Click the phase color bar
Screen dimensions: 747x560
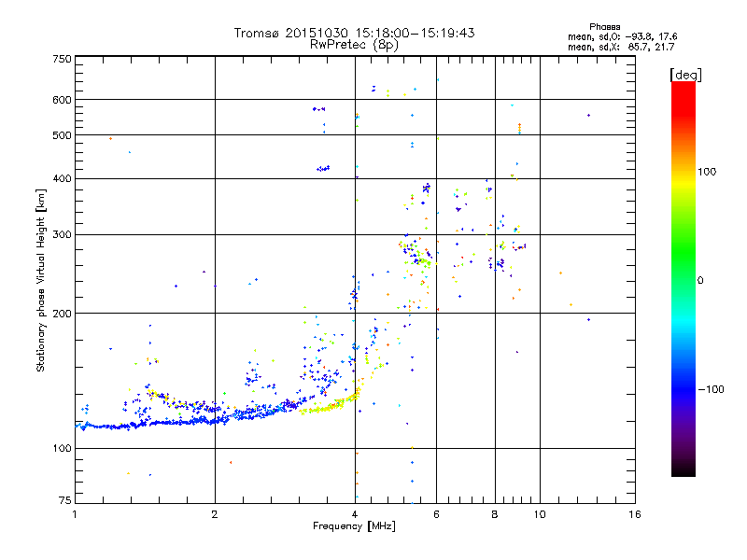click(684, 279)
